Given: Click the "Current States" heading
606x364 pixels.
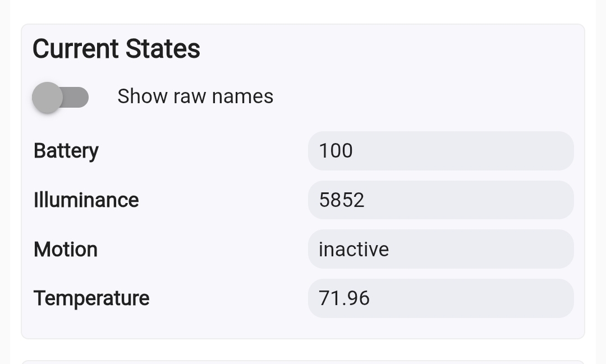Looking at the screenshot, I should [116, 49].
